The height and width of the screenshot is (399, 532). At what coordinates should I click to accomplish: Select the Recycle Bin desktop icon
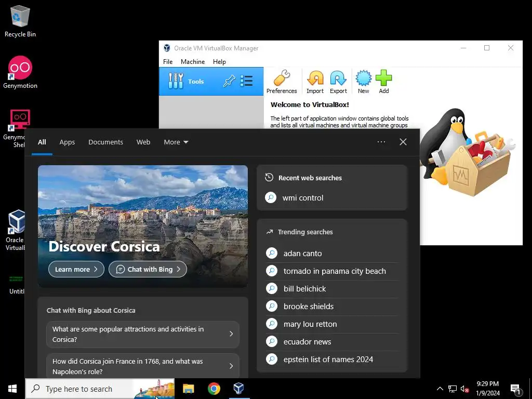pos(20,21)
